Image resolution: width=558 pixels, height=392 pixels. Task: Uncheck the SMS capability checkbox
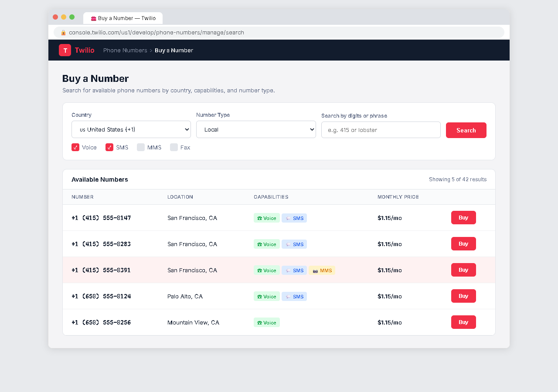pyautogui.click(x=109, y=147)
